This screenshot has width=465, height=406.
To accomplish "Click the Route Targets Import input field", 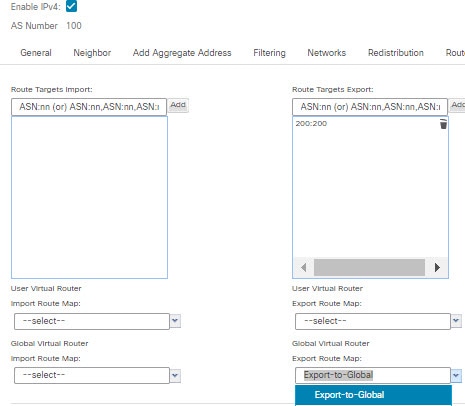I will pos(89,107).
